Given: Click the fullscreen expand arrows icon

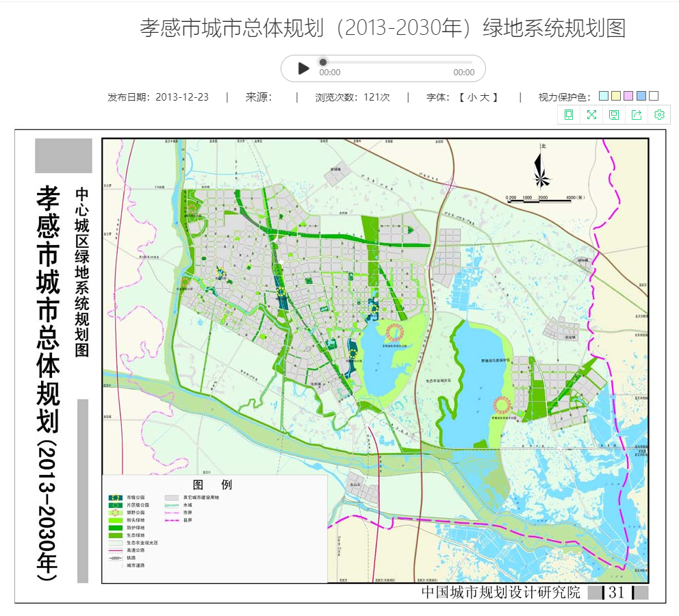Looking at the screenshot, I should point(591,115).
